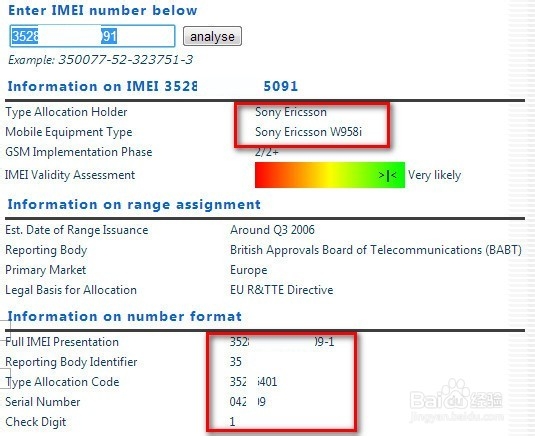
Task: Select the 'Europe' market value
Action: click(x=249, y=270)
